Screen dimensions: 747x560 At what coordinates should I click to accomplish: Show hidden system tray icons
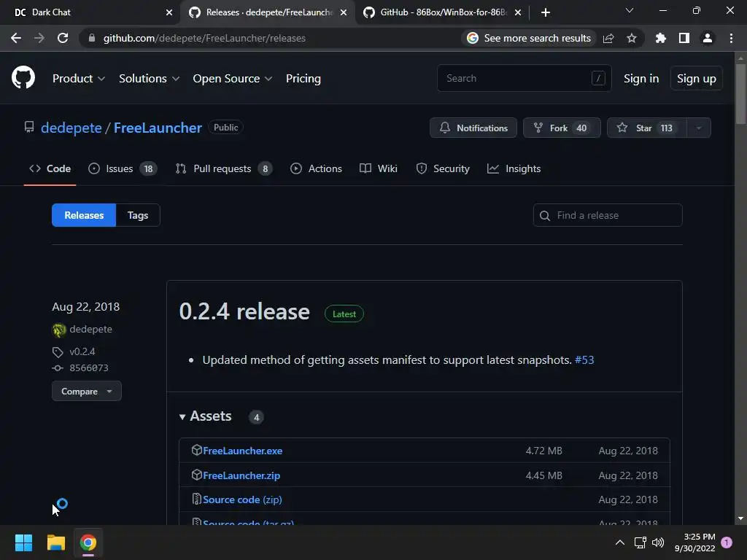620,542
